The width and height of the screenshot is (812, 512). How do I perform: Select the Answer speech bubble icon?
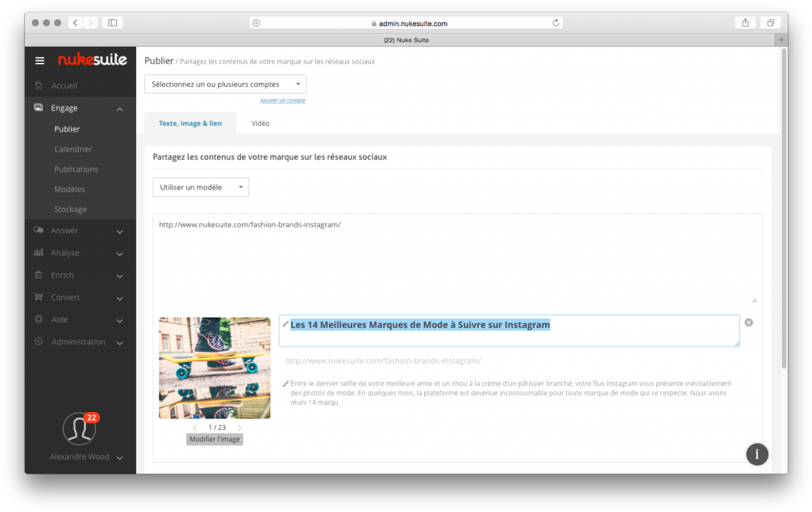tap(38, 230)
